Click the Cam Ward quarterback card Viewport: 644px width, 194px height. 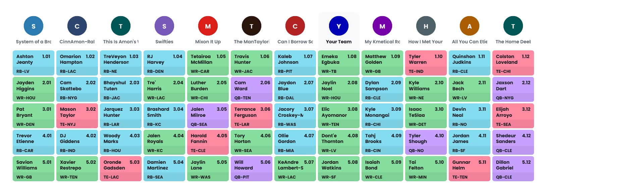pos(252,89)
